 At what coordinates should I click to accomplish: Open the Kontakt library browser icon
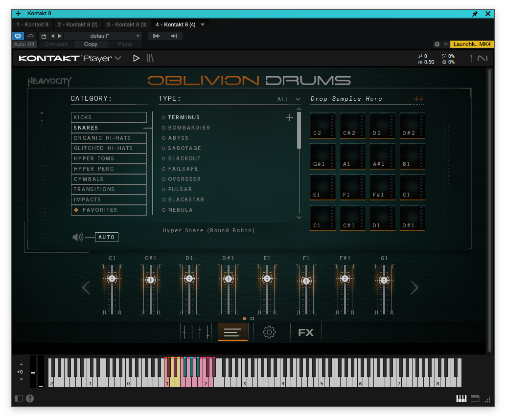coord(150,58)
